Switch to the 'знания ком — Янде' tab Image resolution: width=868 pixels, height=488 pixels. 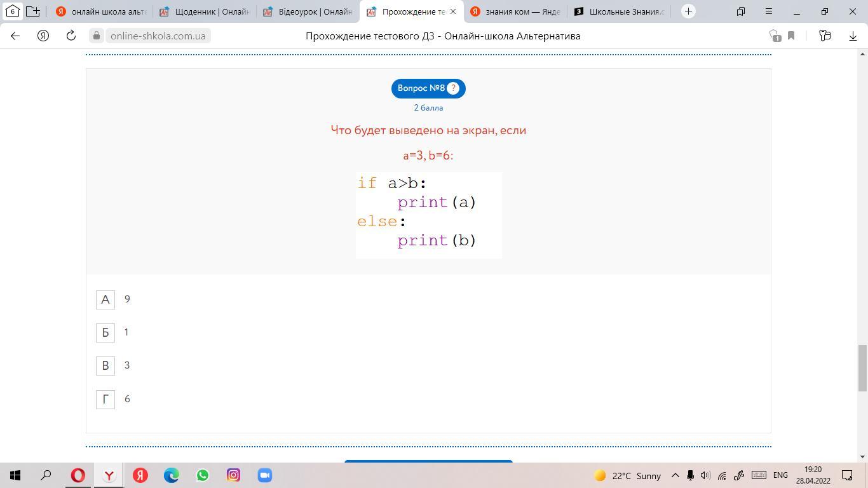[x=515, y=11]
